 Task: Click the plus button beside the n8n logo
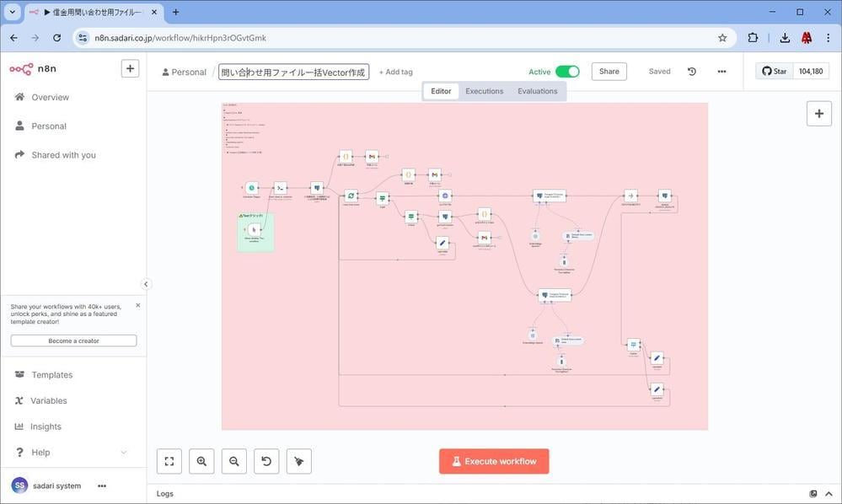pyautogui.click(x=130, y=68)
